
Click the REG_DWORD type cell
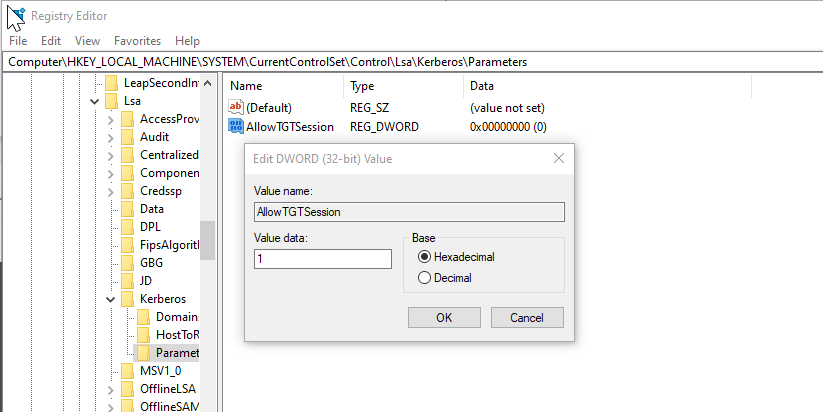click(384, 126)
